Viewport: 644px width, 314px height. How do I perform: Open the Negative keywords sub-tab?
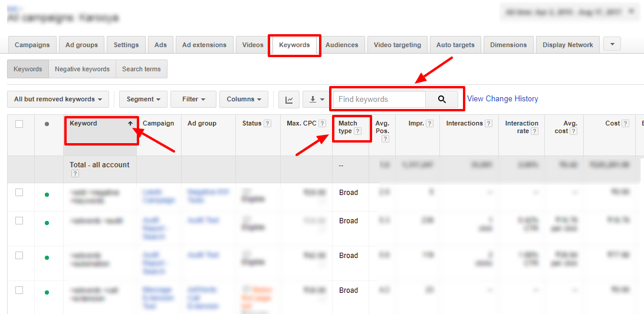tap(82, 69)
